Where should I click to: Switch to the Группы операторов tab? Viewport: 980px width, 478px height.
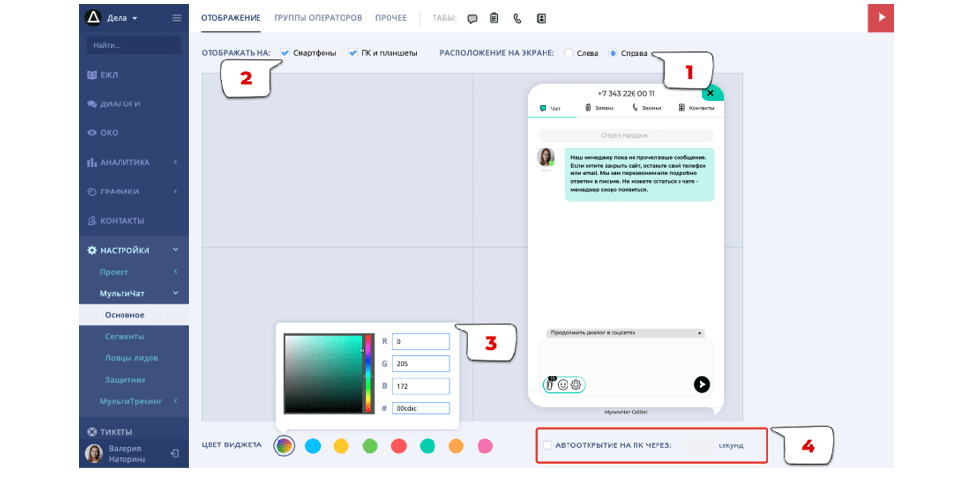point(318,18)
